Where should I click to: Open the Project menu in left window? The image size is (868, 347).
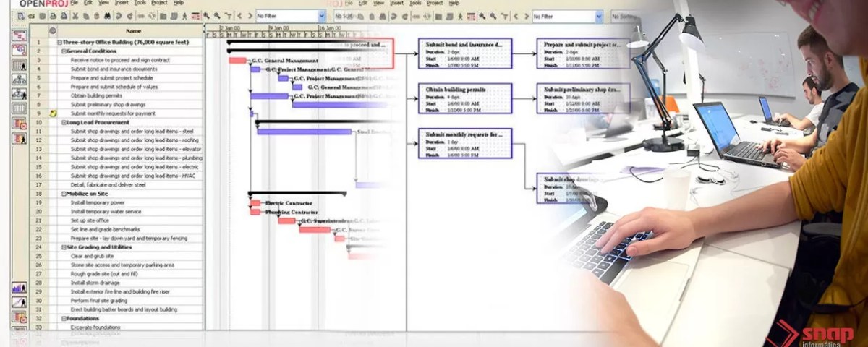(159, 3)
